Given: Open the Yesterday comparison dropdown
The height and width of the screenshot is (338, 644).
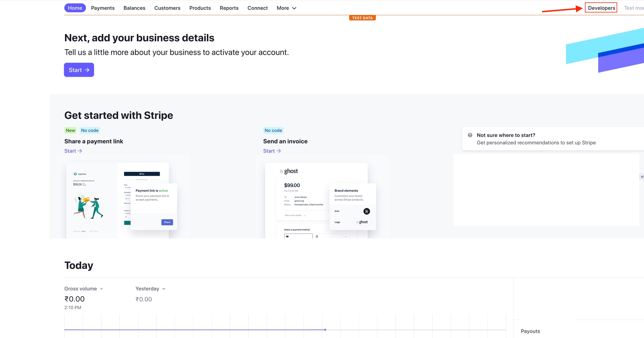Looking at the screenshot, I should coord(150,289).
